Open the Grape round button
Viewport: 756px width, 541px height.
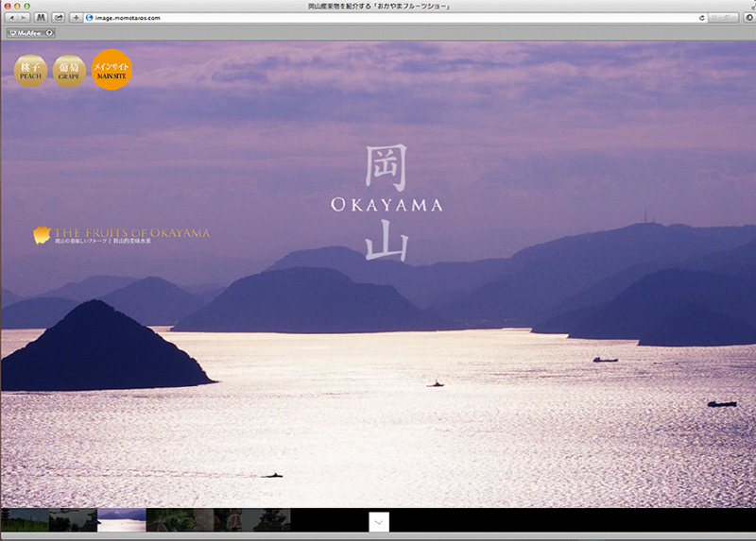(69, 71)
